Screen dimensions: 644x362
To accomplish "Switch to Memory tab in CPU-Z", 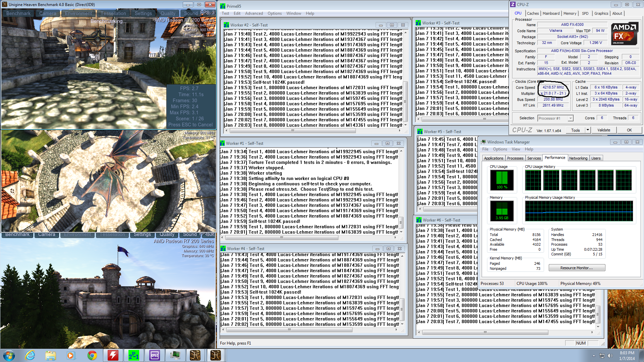I will click(570, 13).
